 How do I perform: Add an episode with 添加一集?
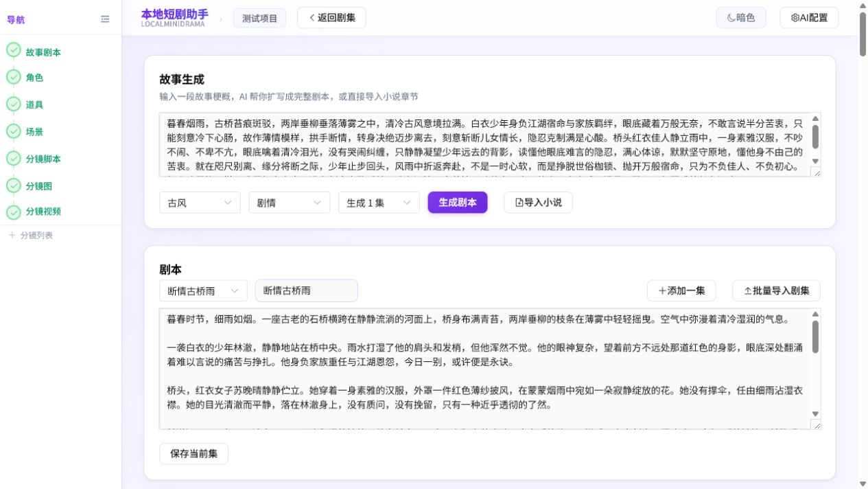tap(681, 291)
